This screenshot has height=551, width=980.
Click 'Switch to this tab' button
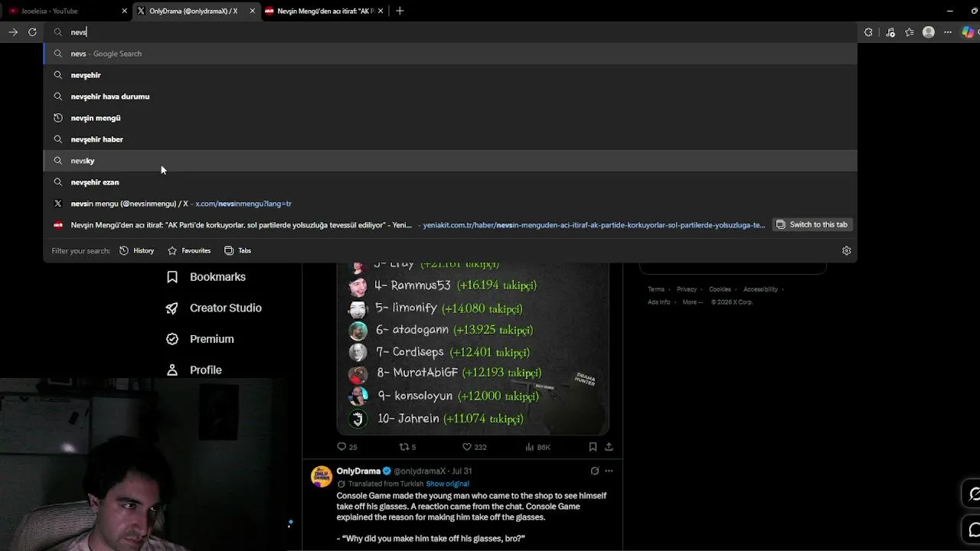812,224
